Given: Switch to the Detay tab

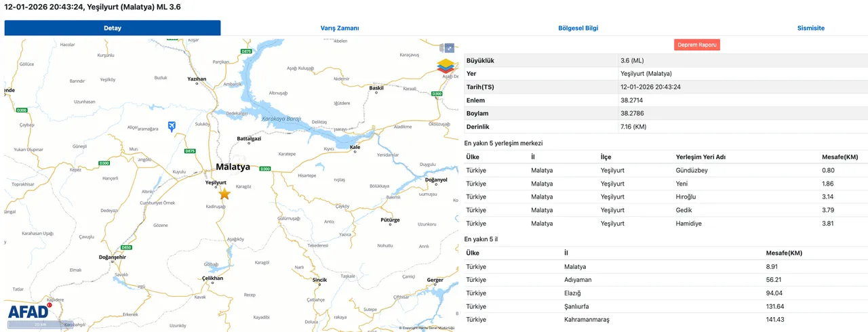Looking at the screenshot, I should click(113, 28).
